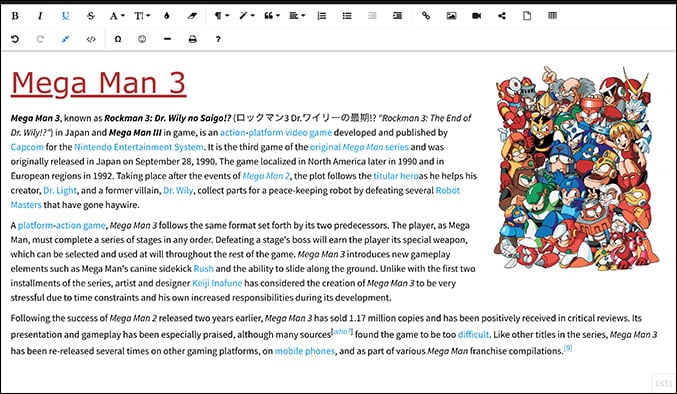This screenshot has width=677, height=394.
Task: Increase indent with the indent icon
Action: pos(397,16)
